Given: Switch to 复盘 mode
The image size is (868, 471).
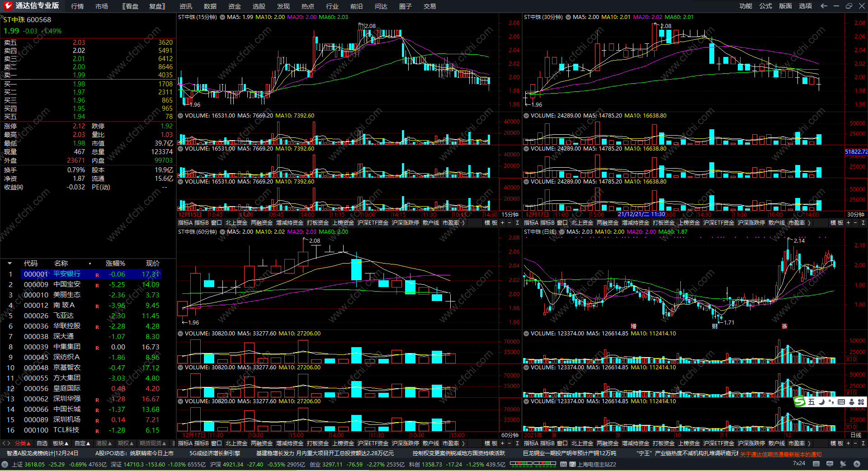Looking at the screenshot, I should [x=157, y=6].
